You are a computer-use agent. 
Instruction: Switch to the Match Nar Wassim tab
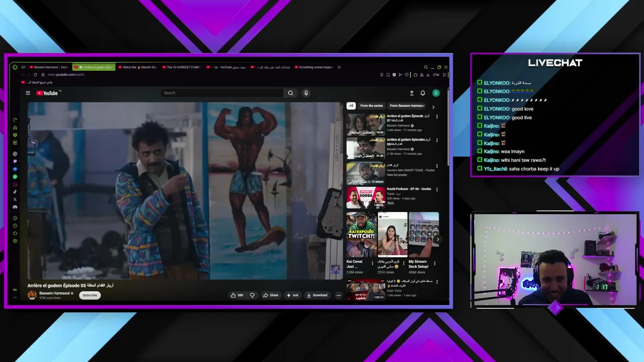(138, 67)
